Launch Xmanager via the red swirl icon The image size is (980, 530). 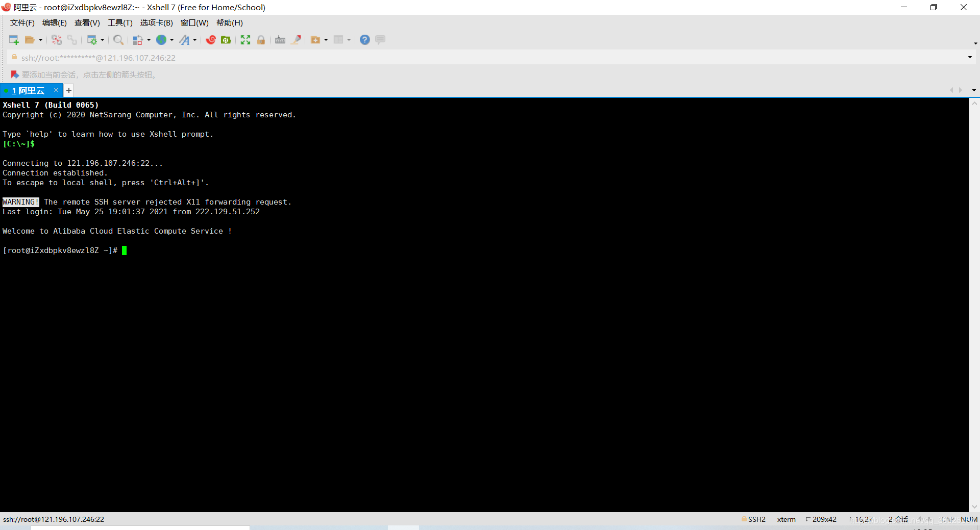(211, 40)
